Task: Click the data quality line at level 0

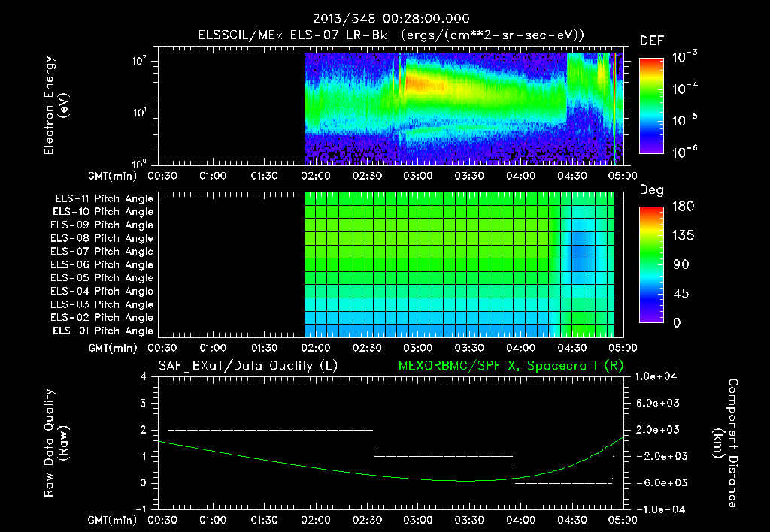Action: click(x=563, y=483)
